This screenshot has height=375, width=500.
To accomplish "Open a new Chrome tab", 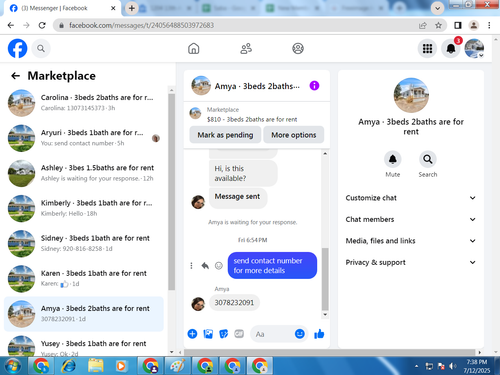I will coord(132,8).
